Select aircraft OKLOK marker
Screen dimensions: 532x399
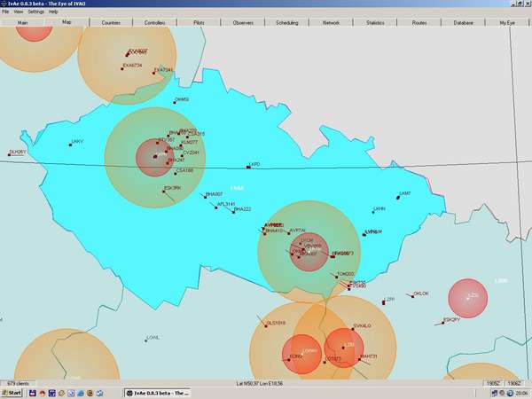click(413, 296)
